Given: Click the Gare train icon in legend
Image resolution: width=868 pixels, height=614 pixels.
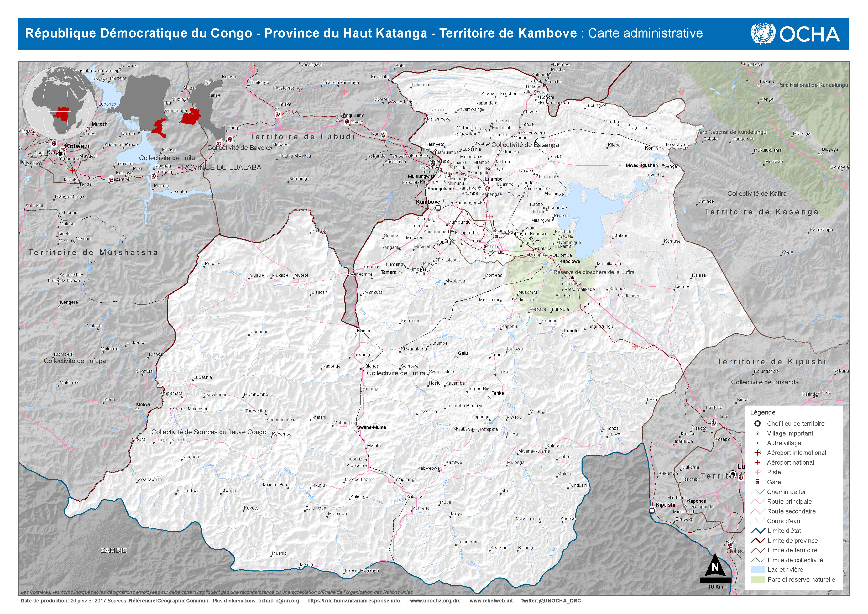Looking at the screenshot, I should [758, 482].
